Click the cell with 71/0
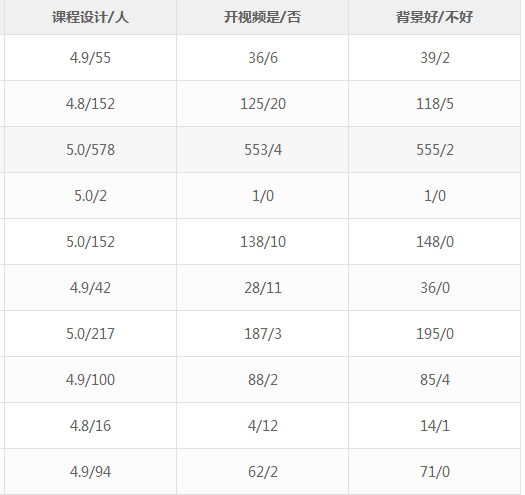Image resolution: width=525 pixels, height=495 pixels. point(435,472)
